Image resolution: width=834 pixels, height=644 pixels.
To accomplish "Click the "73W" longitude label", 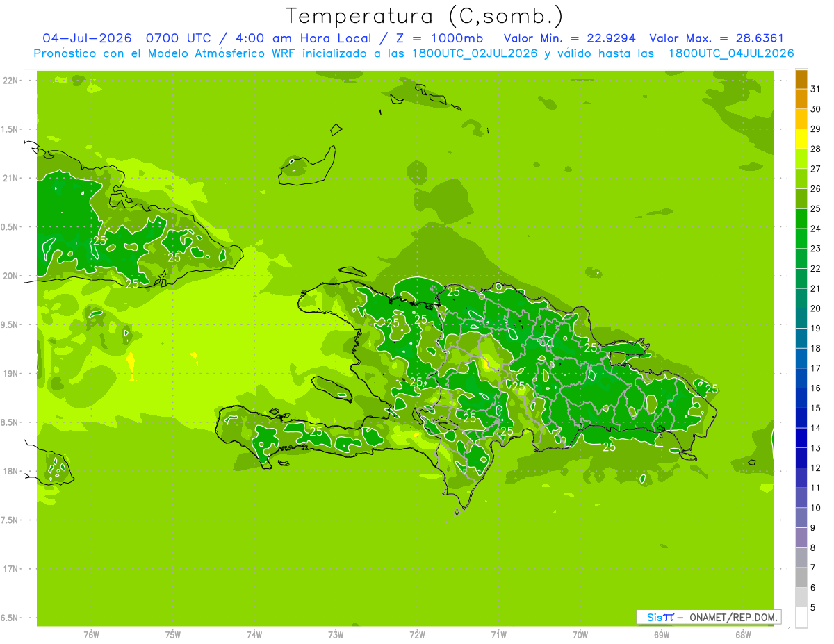I will point(336,635).
